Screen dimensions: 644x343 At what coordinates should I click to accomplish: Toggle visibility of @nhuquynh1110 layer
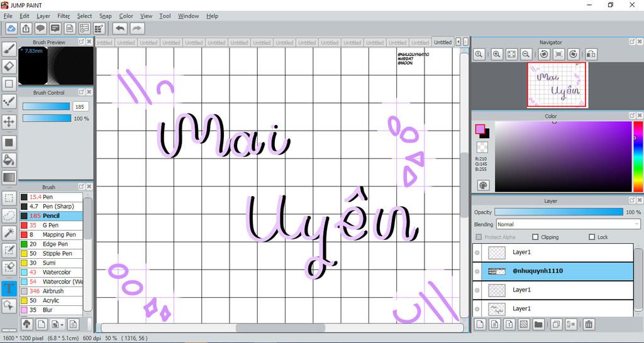tap(477, 271)
